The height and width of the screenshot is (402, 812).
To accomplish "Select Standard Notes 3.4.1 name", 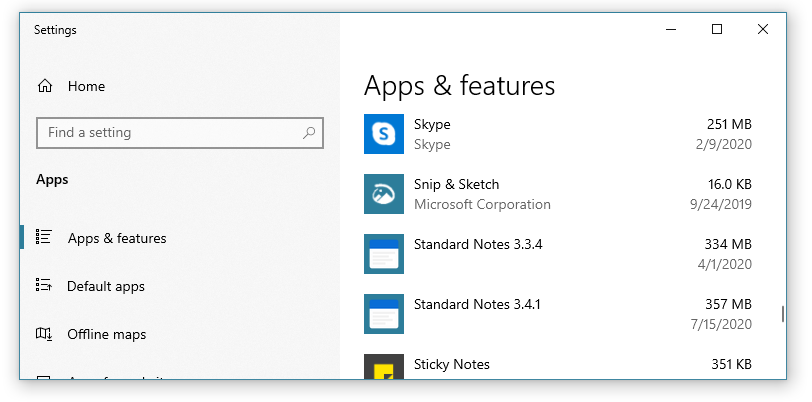I will 477,304.
